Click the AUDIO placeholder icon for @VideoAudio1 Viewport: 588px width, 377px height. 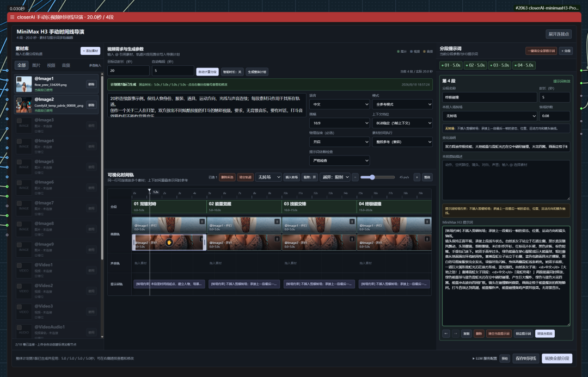24,332
